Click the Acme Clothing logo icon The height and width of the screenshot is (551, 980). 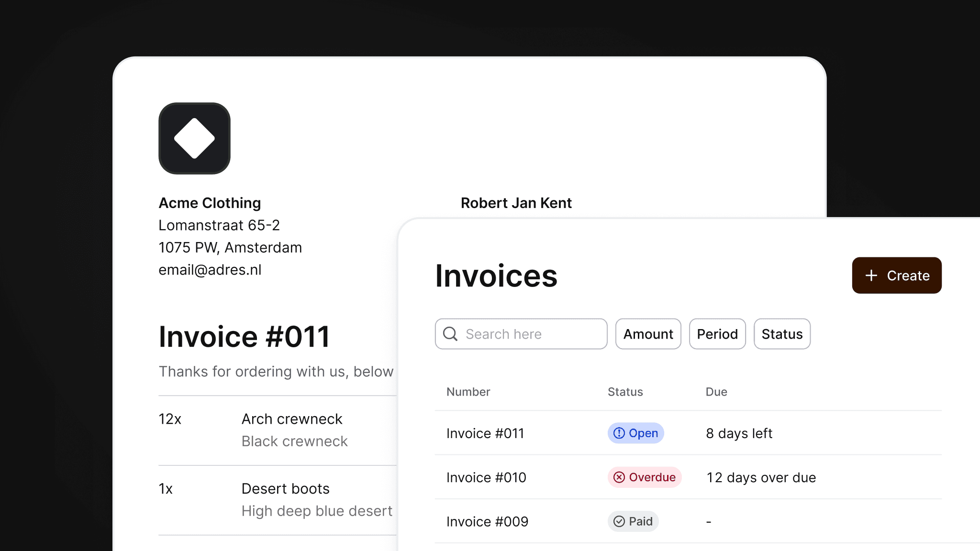click(x=194, y=138)
